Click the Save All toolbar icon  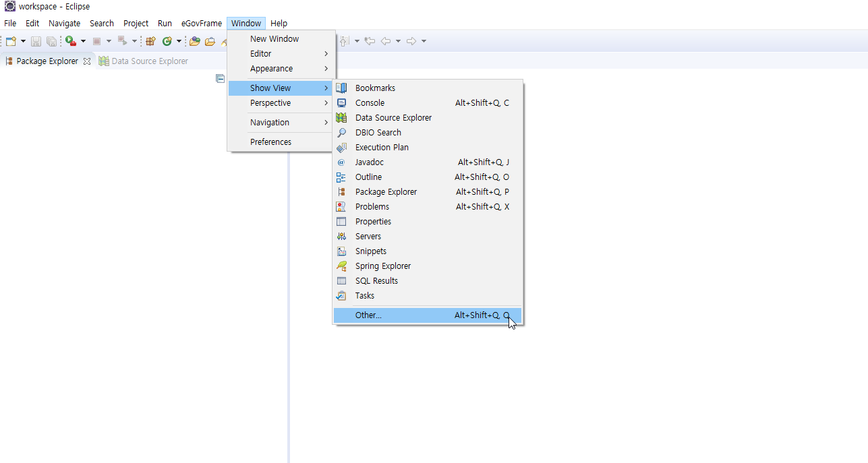tap(51, 41)
